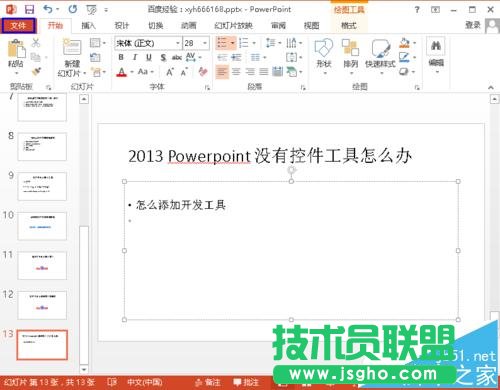Open the 文件 (File) tab
500x390 pixels.
point(18,26)
